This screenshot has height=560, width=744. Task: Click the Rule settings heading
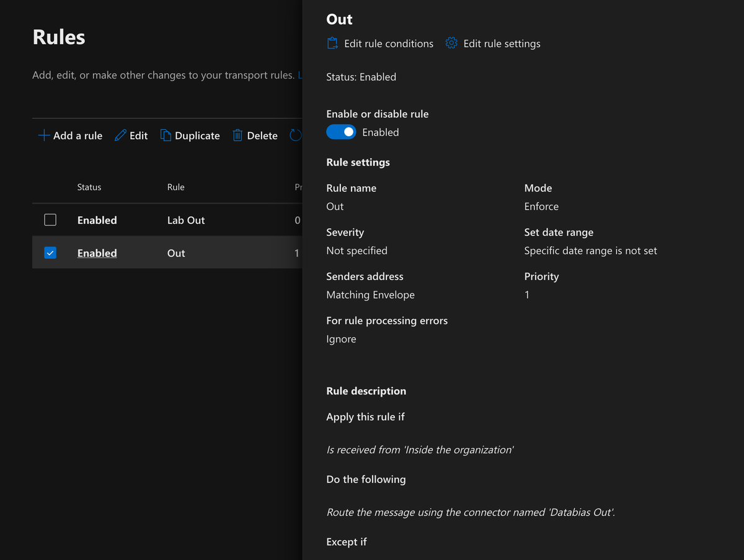click(358, 162)
